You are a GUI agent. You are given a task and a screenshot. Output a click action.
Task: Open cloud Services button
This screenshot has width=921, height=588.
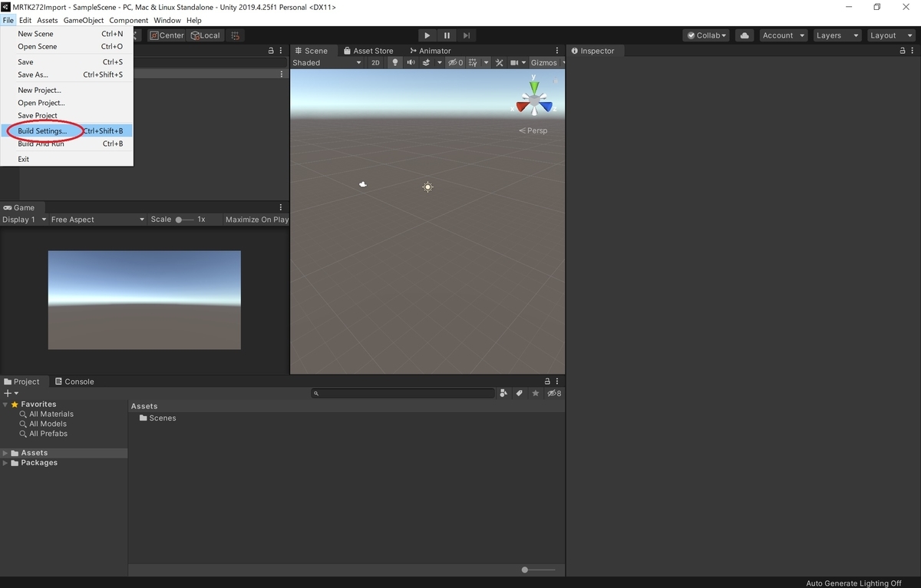click(x=744, y=35)
